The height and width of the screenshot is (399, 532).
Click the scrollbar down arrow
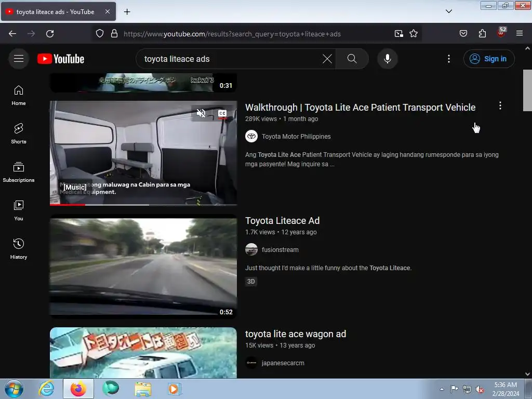[x=527, y=374]
